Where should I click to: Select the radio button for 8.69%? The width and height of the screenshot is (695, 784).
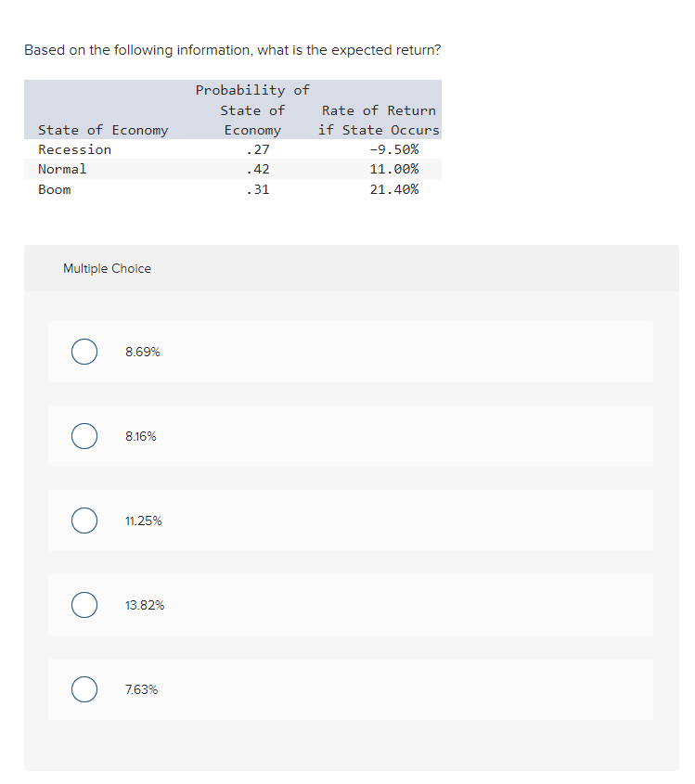84,352
